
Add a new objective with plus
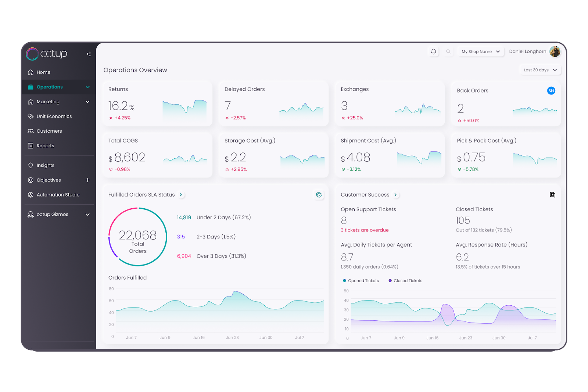point(87,180)
